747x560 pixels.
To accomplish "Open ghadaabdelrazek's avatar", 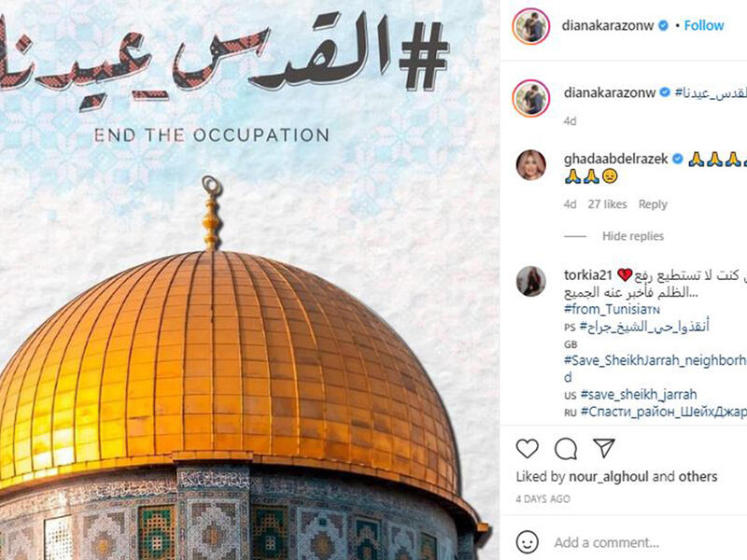I will click(x=531, y=165).
